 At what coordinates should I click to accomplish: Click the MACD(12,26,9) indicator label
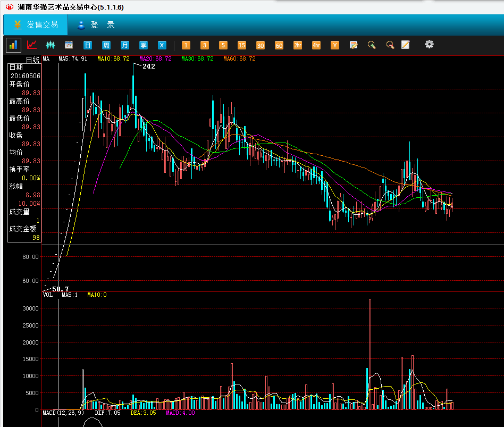point(63,413)
